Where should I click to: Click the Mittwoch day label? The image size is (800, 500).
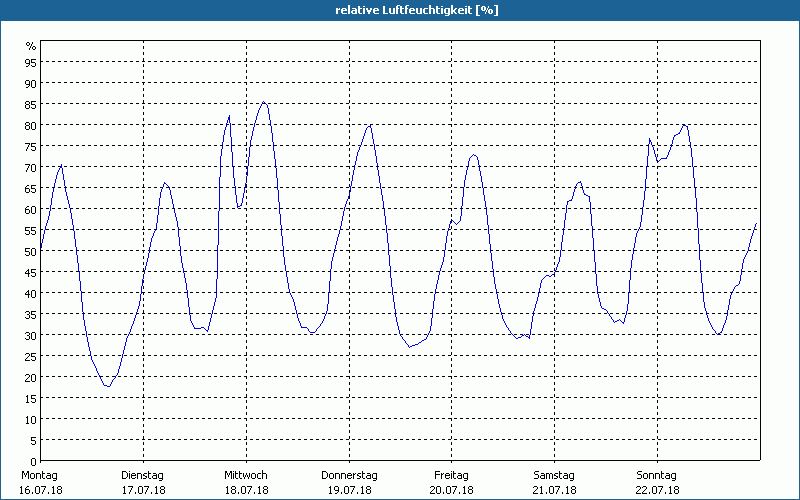click(x=245, y=475)
